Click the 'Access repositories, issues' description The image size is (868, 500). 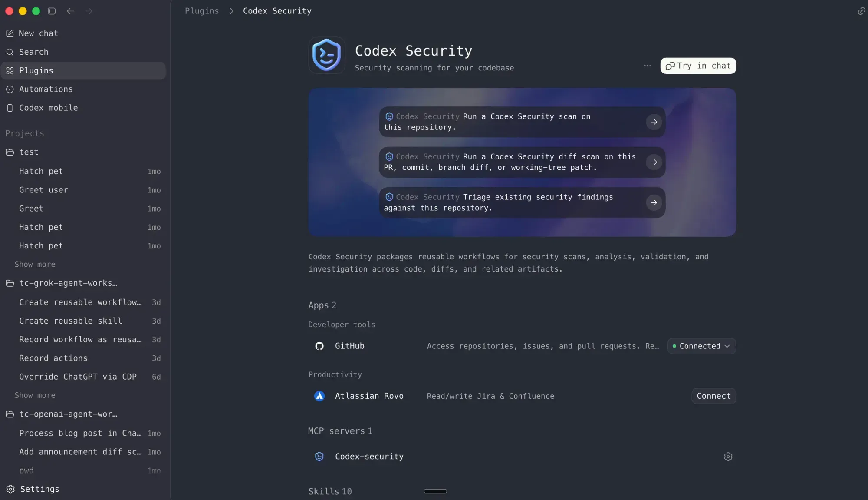[x=542, y=346]
